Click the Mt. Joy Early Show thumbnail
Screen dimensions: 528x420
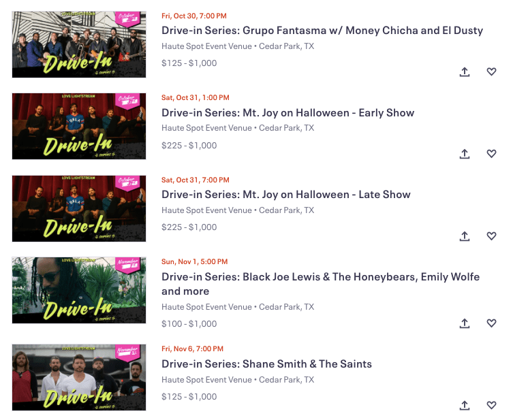click(79, 126)
